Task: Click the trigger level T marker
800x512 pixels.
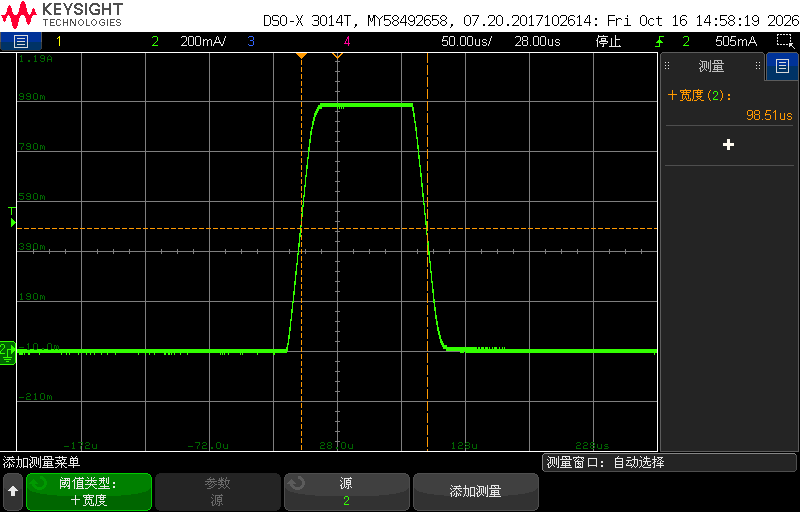Action: [12, 218]
